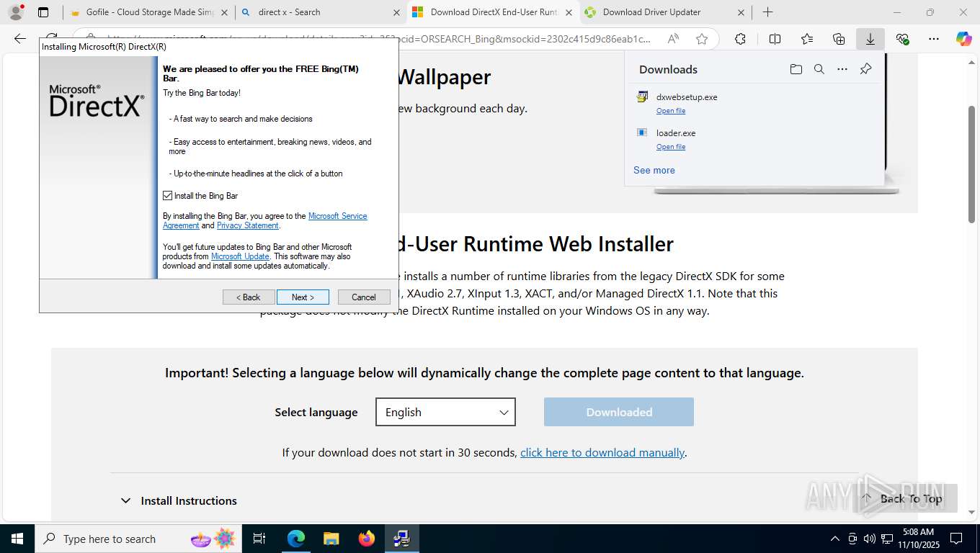Image resolution: width=980 pixels, height=553 pixels.
Task: Open Select language dropdown
Action: pyautogui.click(x=445, y=412)
